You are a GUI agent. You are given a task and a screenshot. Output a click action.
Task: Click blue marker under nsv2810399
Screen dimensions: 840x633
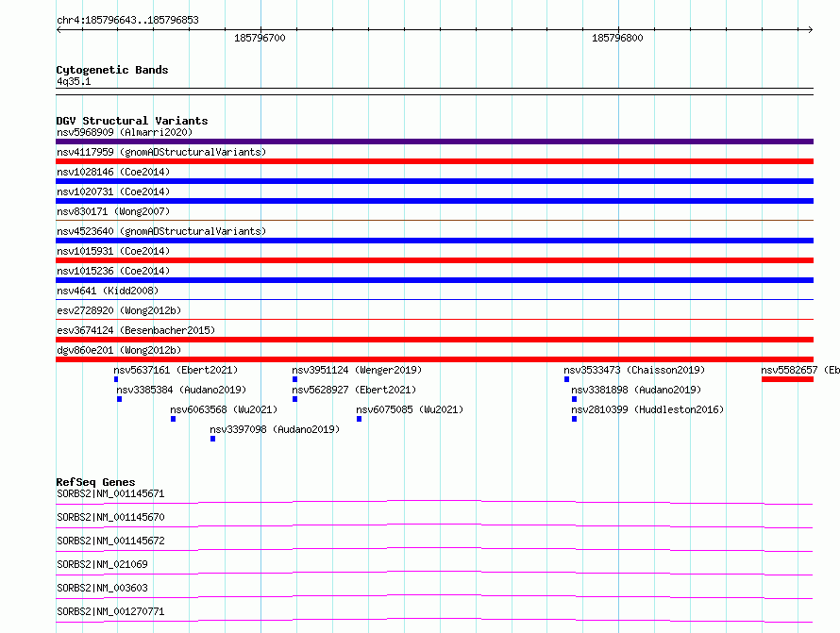coord(574,419)
